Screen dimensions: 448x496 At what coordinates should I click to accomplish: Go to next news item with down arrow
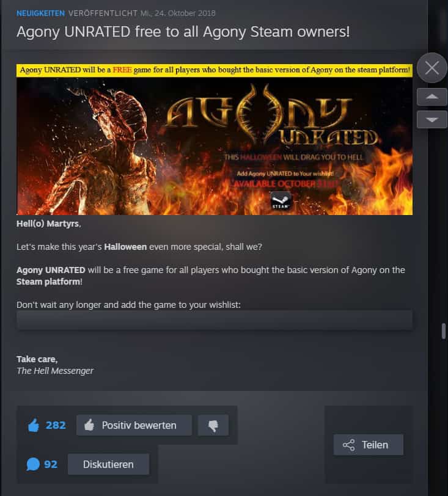pos(432,120)
